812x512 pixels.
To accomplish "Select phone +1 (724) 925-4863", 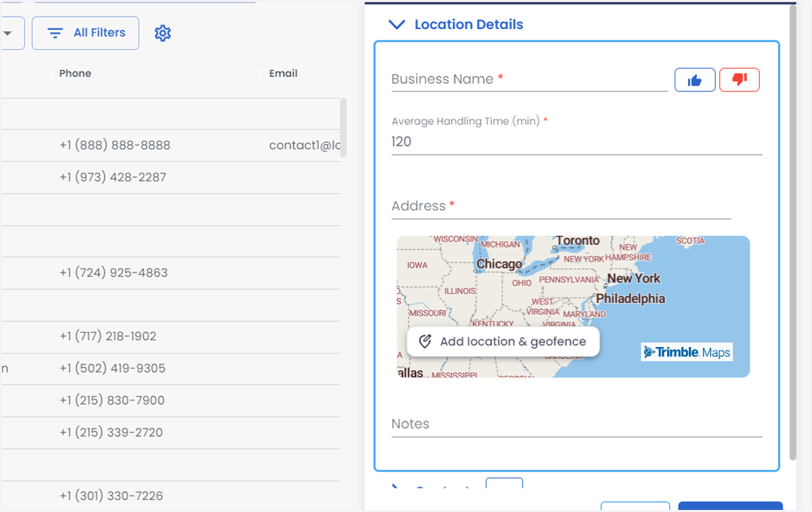I will click(x=114, y=273).
